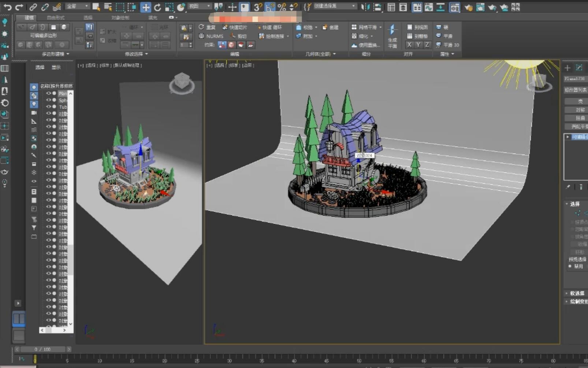Click the Mirror tool icon
This screenshot has width=588, height=368.
365,7
